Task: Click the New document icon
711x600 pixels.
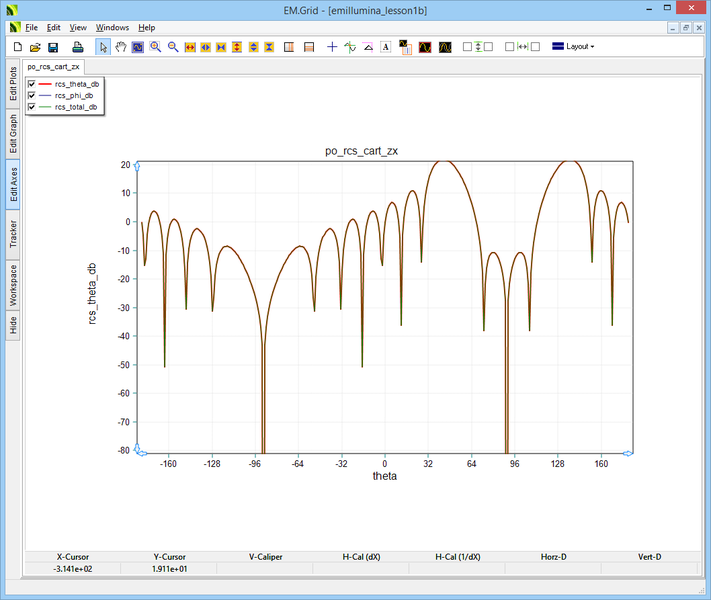Action: pos(18,47)
